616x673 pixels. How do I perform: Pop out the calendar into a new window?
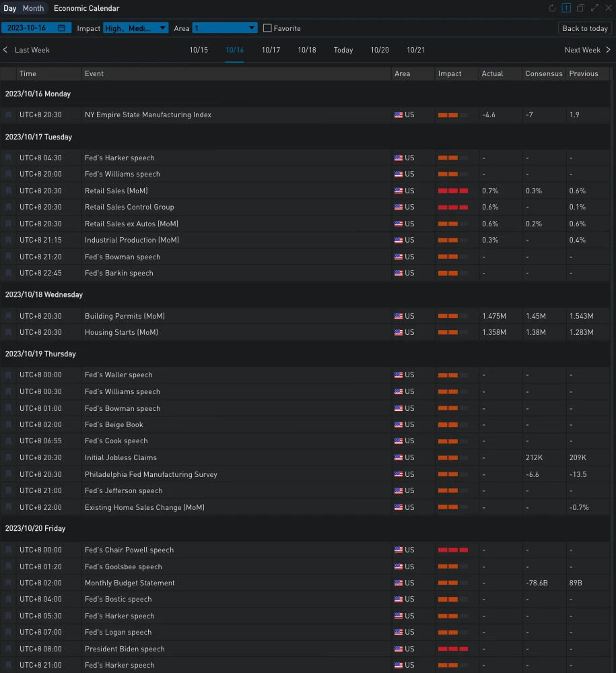pyautogui.click(x=580, y=8)
